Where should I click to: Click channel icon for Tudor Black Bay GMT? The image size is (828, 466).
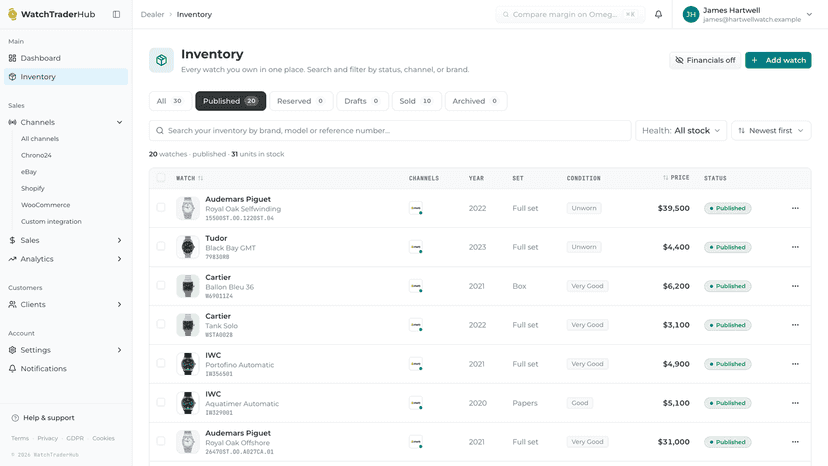click(416, 247)
